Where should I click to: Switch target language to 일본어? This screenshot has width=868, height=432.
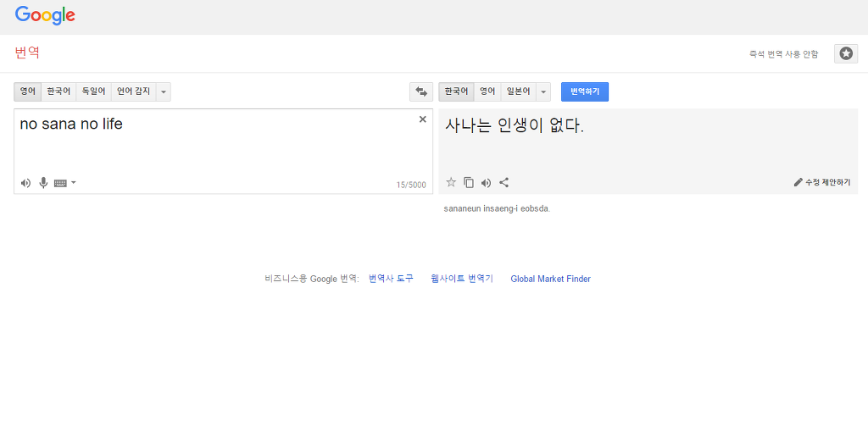tap(518, 91)
